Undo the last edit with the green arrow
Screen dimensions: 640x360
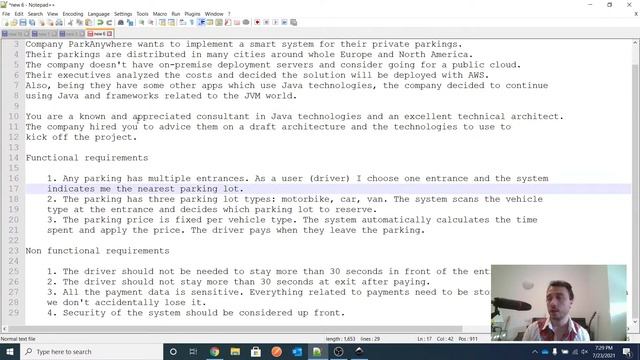(x=100, y=22)
